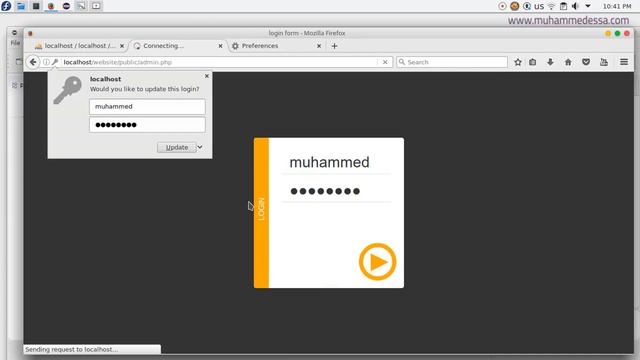Image resolution: width=640 pixels, height=360 pixels.
Task: Close the Connecting... tab
Action: 220,46
